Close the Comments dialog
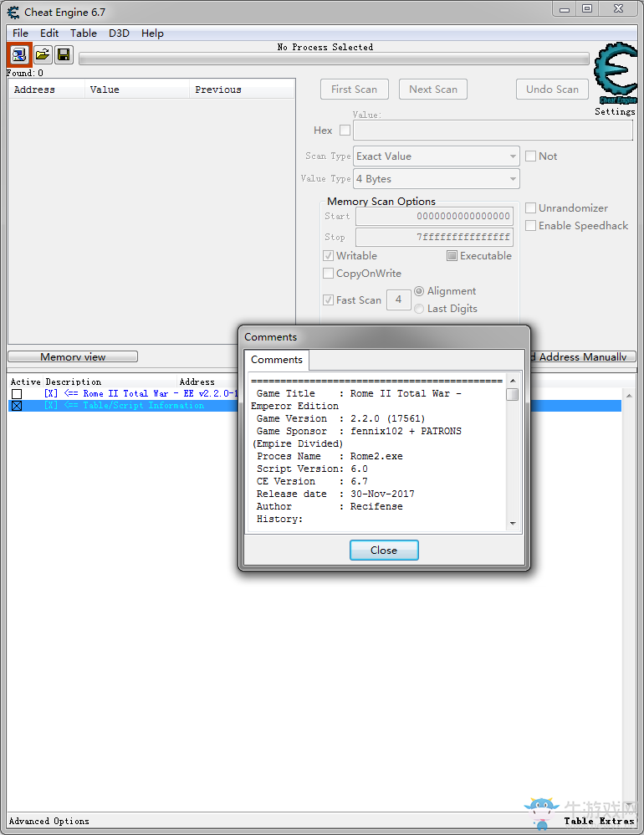 384,550
